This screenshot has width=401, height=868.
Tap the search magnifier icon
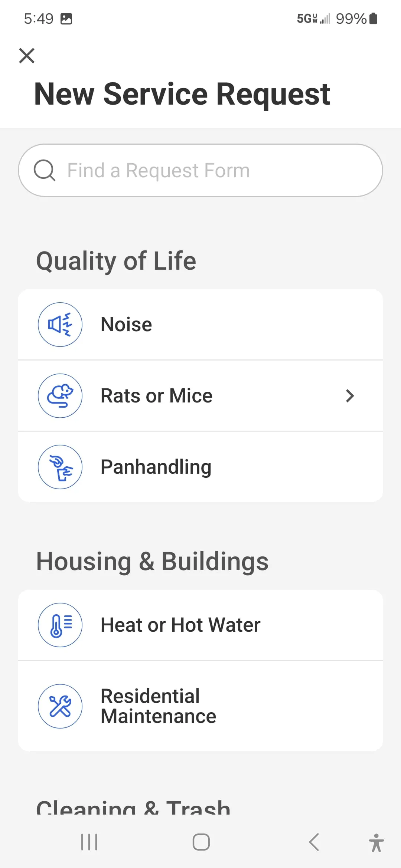[x=45, y=170]
